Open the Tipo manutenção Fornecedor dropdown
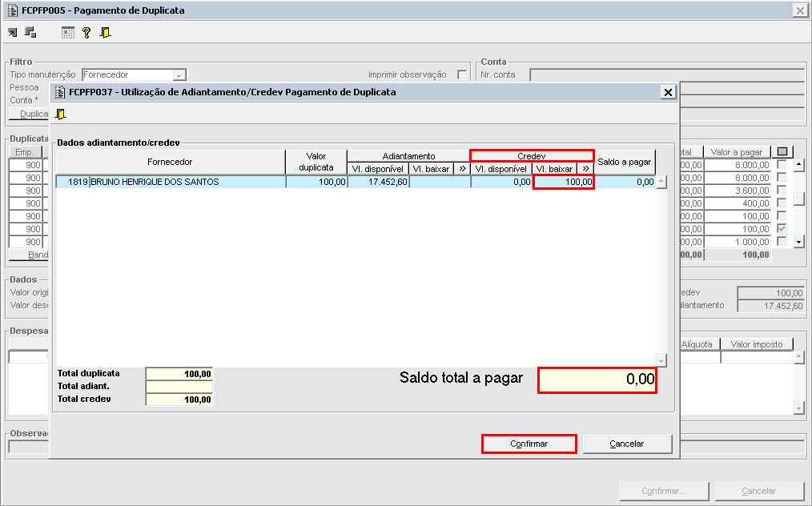 tap(179, 75)
